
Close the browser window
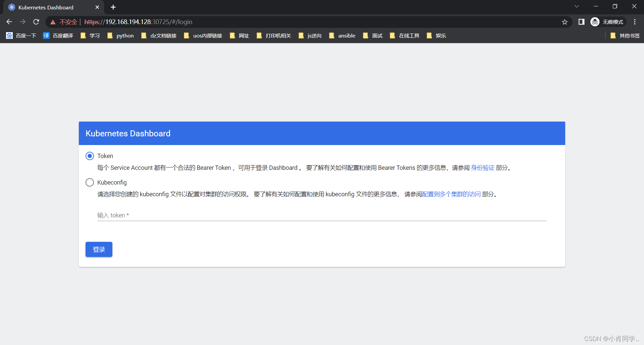[634, 6]
